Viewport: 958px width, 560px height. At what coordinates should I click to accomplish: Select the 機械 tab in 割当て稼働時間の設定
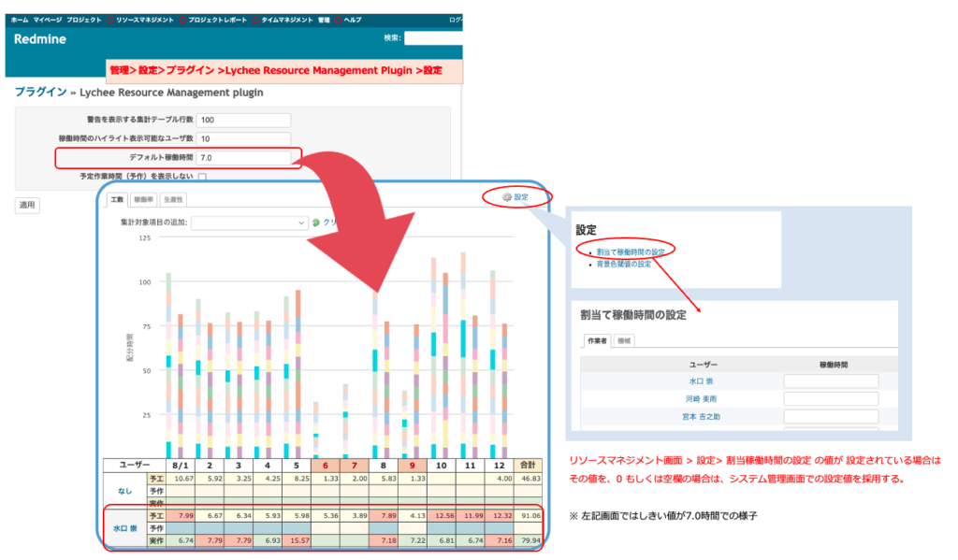[624, 340]
